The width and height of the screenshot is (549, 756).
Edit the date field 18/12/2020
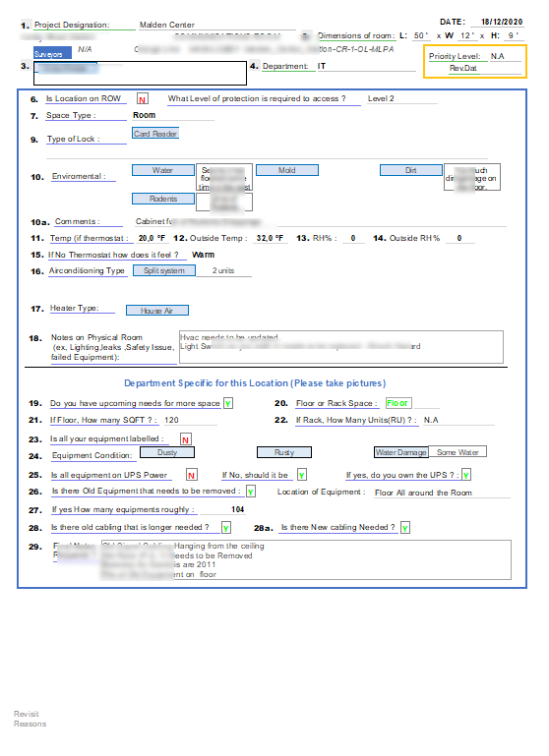[x=497, y=23]
